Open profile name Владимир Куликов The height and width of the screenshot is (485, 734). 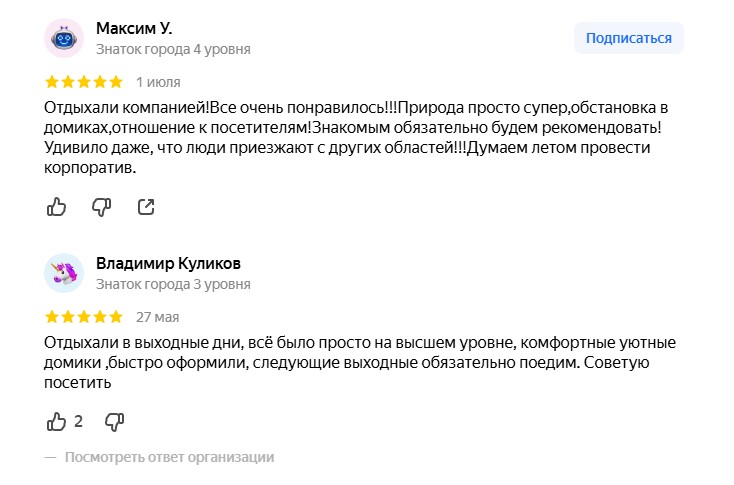(x=169, y=264)
